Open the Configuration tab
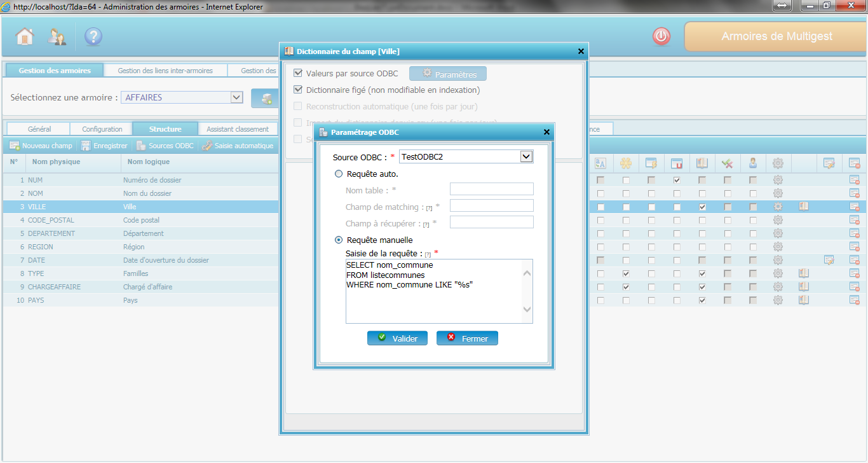This screenshot has width=868, height=463. [102, 129]
